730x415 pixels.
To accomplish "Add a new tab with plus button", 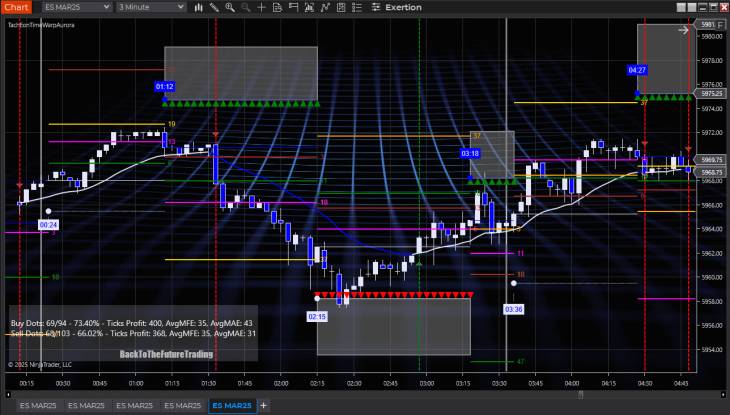I will (x=264, y=406).
